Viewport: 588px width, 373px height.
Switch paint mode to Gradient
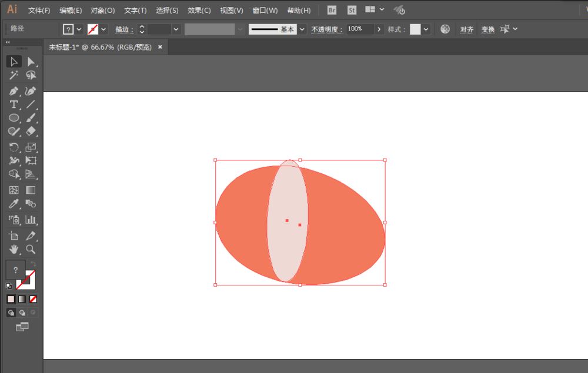coord(22,299)
